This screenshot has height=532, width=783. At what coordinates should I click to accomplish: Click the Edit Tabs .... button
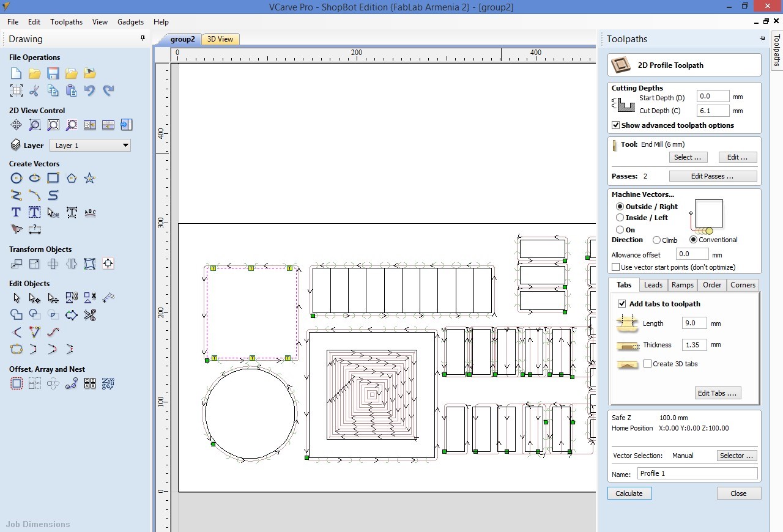point(718,393)
